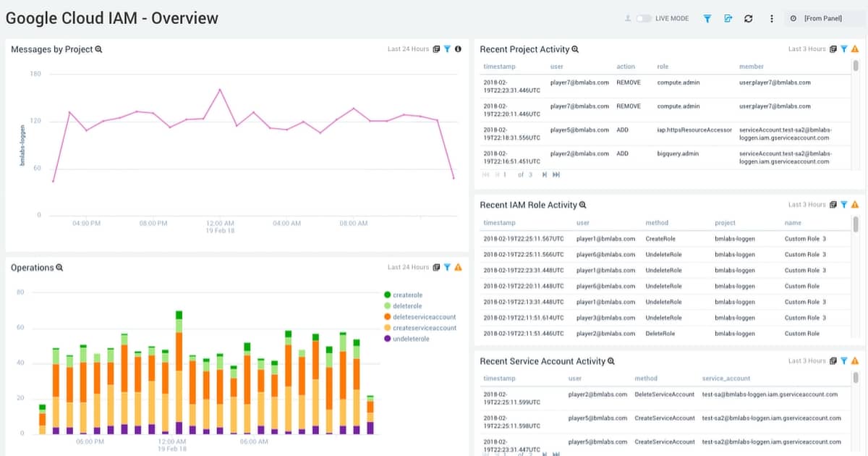
Task: Open the dashboard filter funnel icon in top bar
Action: pyautogui.click(x=707, y=18)
